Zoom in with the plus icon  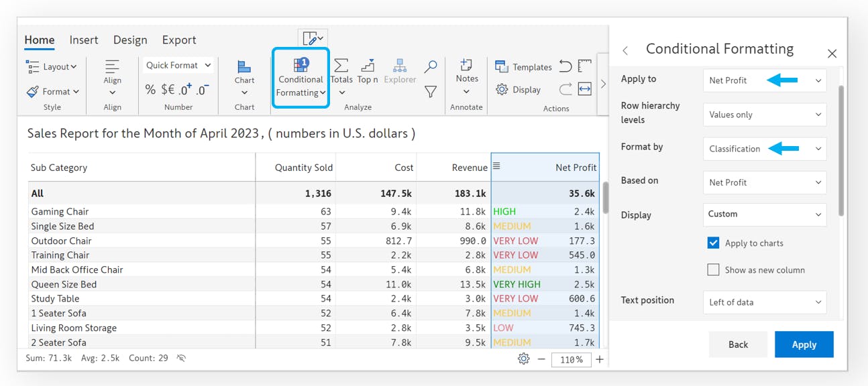click(x=600, y=359)
